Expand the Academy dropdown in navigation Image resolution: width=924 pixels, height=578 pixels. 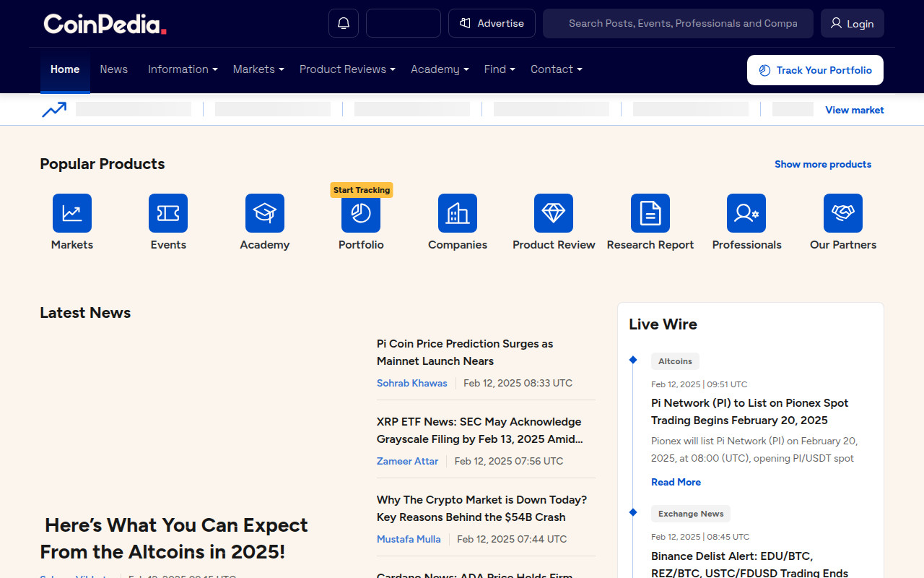point(440,69)
